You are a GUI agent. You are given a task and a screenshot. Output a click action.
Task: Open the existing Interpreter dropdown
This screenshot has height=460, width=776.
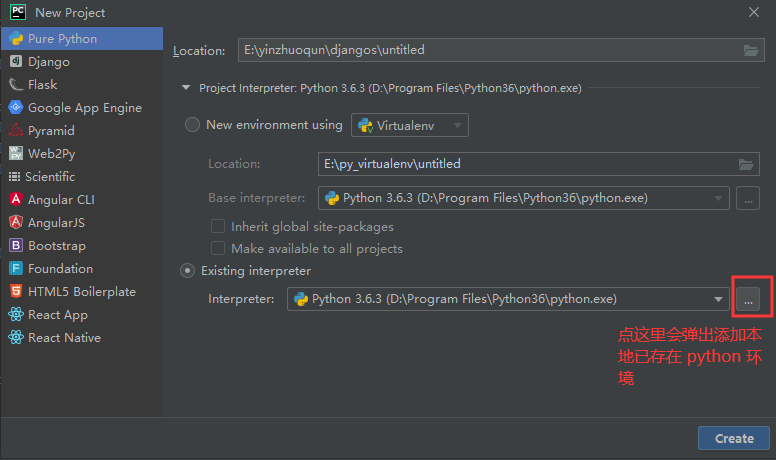508,299
